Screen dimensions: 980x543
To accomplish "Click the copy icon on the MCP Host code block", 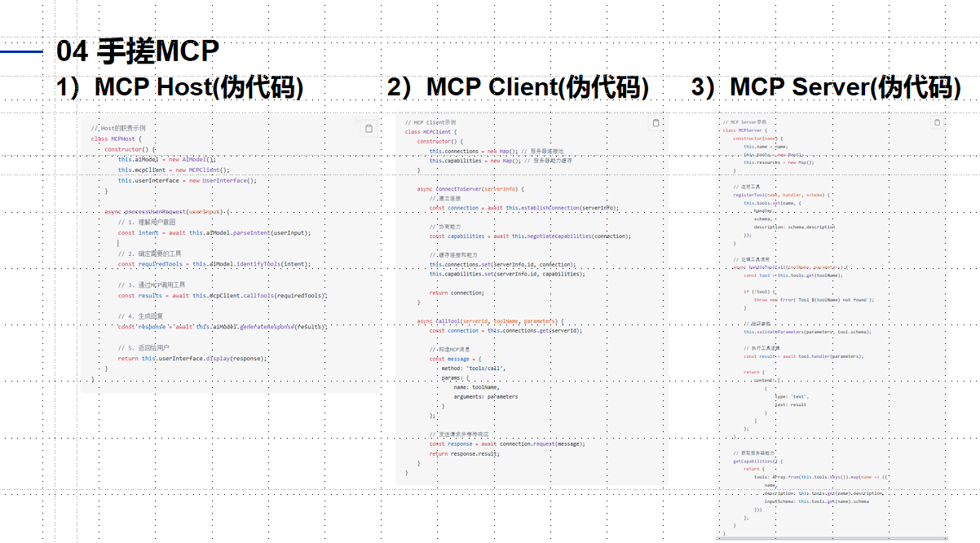I will pos(369,129).
